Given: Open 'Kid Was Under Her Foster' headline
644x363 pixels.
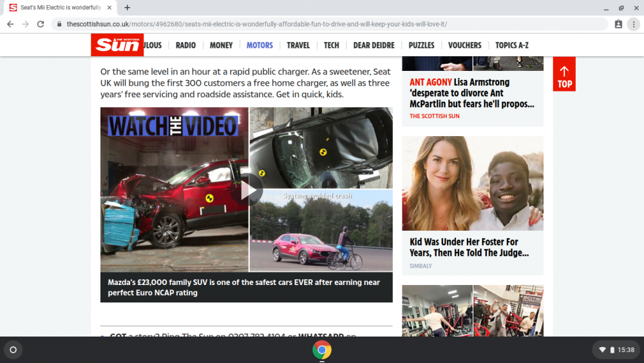Looking at the screenshot, I should click(469, 247).
